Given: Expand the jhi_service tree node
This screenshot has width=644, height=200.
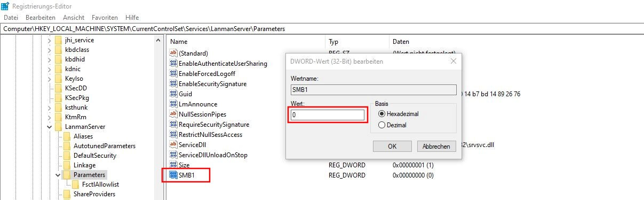Looking at the screenshot, I should coord(50,40).
